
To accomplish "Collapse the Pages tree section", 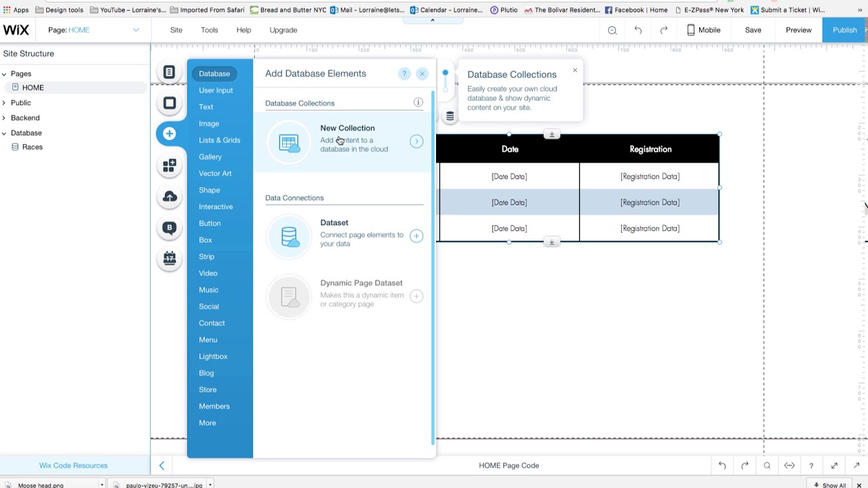I will point(4,74).
